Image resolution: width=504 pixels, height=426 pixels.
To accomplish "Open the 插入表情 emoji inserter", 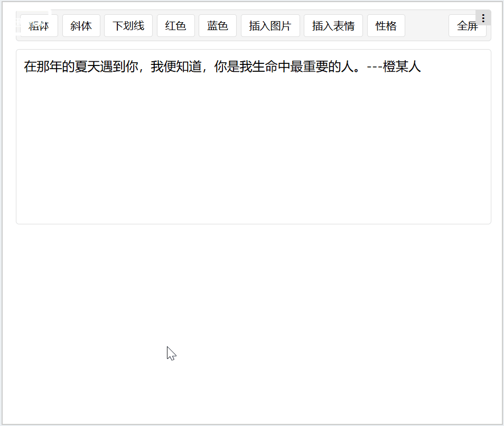I will pyautogui.click(x=333, y=25).
